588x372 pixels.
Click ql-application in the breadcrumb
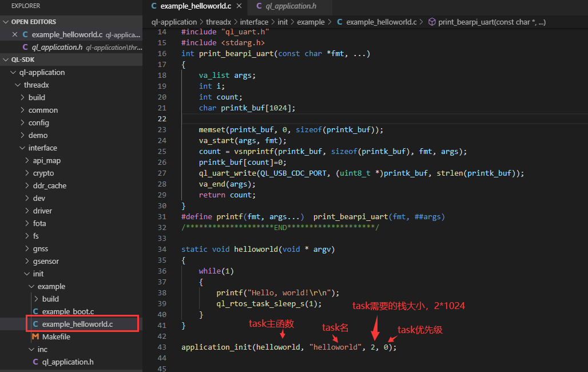click(x=174, y=22)
